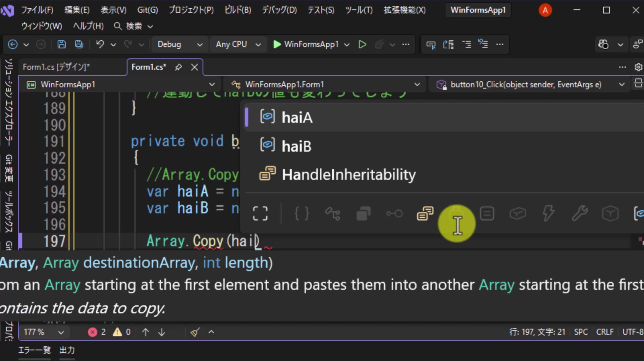Toggle the Classes filter in IntelliSense

pos(332,213)
